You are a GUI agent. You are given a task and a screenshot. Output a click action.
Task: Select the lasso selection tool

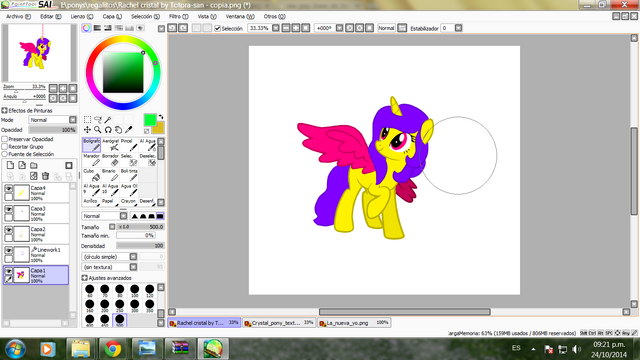(x=98, y=120)
